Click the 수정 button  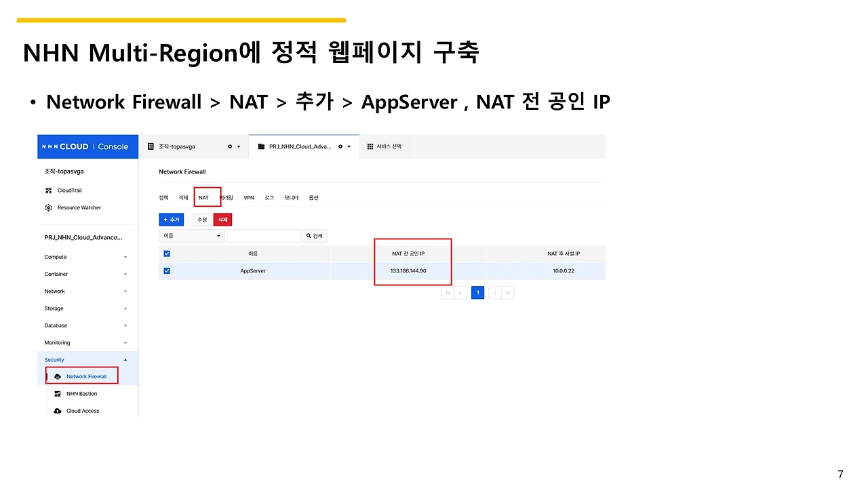[202, 220]
